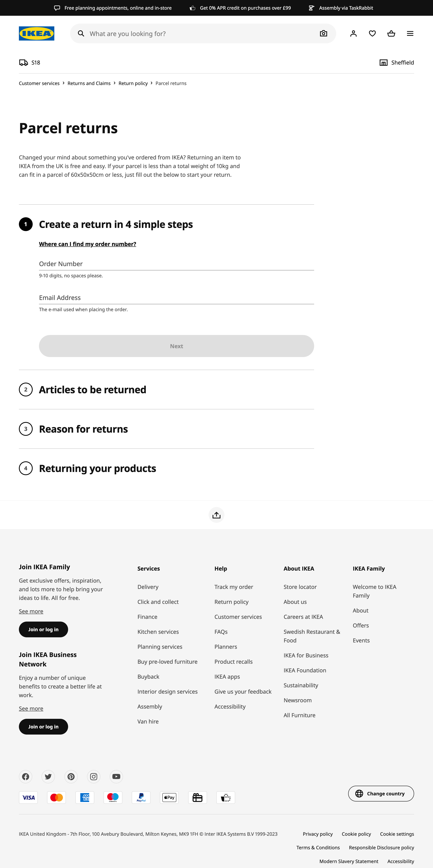This screenshot has height=868, width=433.
Task: Expand the Returning your products step
Action: pos(97,468)
